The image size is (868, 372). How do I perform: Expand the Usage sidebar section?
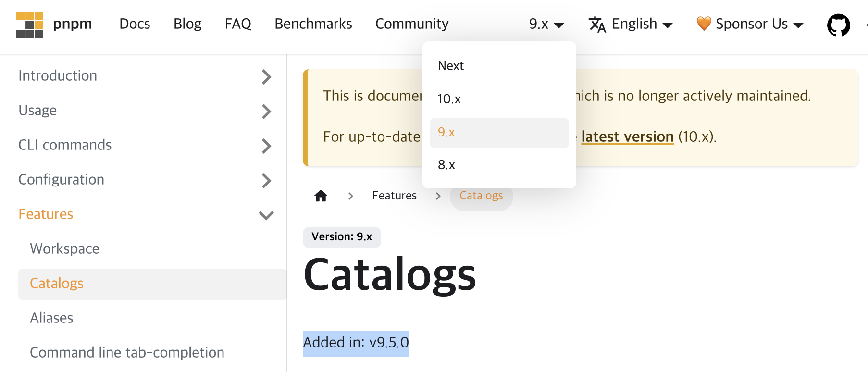point(266,111)
